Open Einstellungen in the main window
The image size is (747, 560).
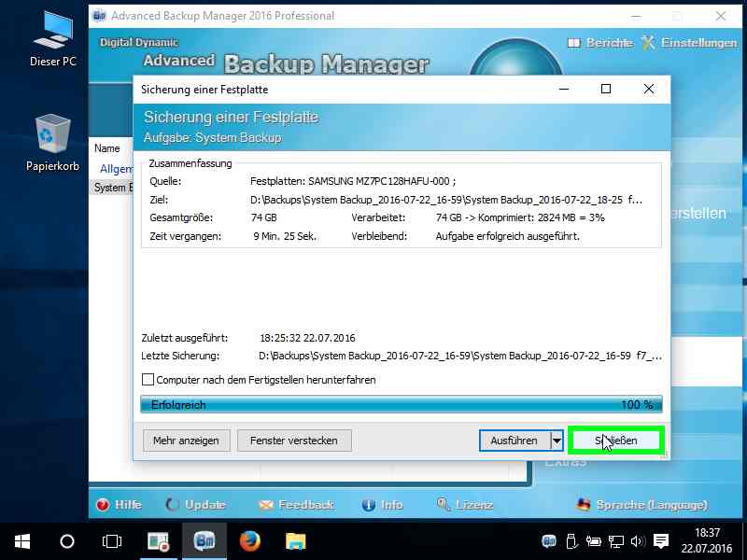coord(689,43)
